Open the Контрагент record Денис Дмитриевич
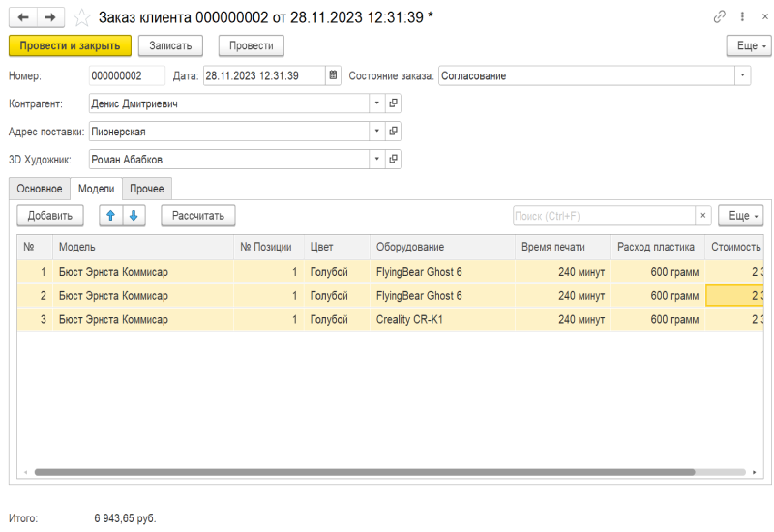The image size is (774, 532). pos(393,103)
